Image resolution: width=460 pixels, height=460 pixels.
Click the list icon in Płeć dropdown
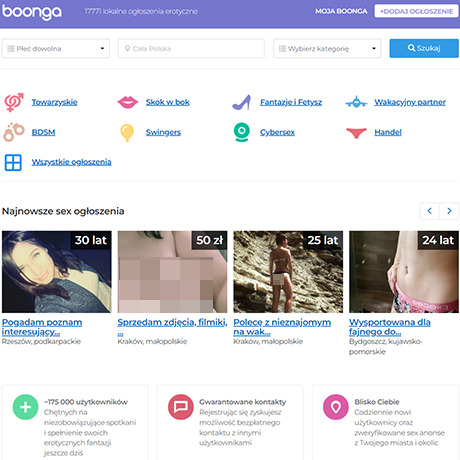(11, 49)
